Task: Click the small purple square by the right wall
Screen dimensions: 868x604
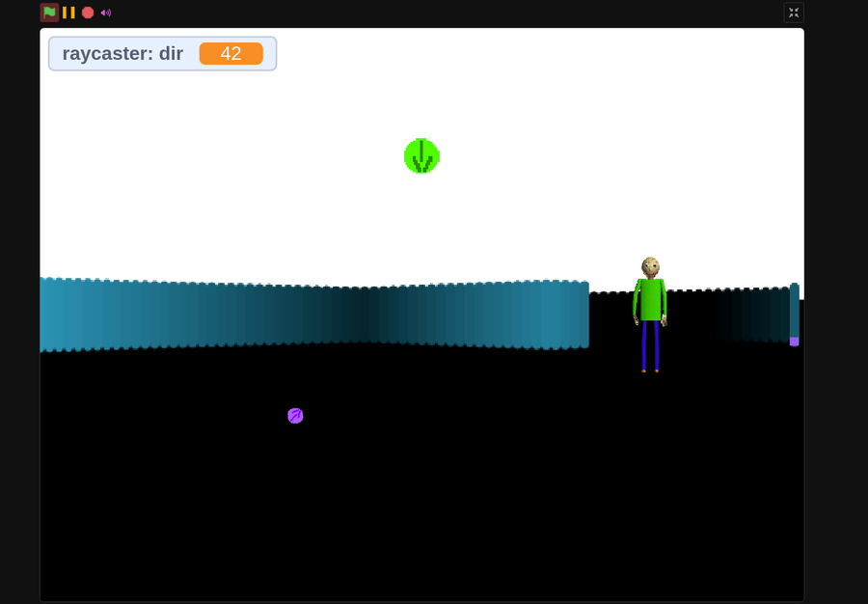Action: [x=794, y=342]
